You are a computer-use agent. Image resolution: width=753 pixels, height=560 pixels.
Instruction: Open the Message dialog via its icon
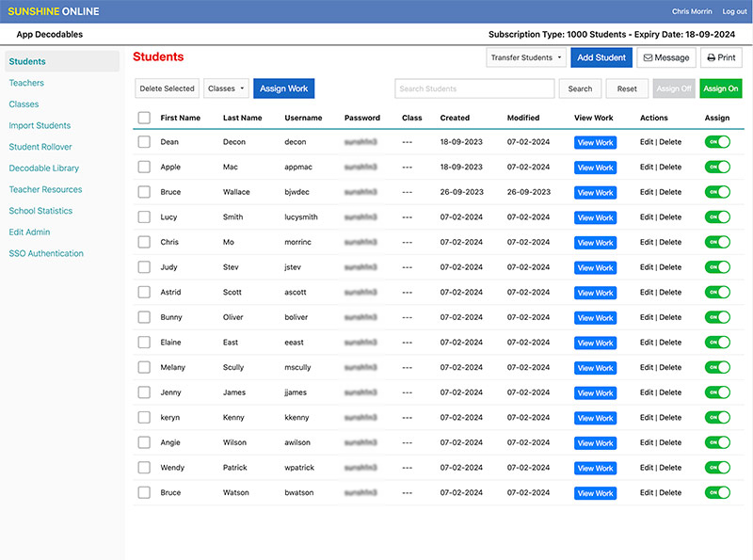click(x=666, y=57)
